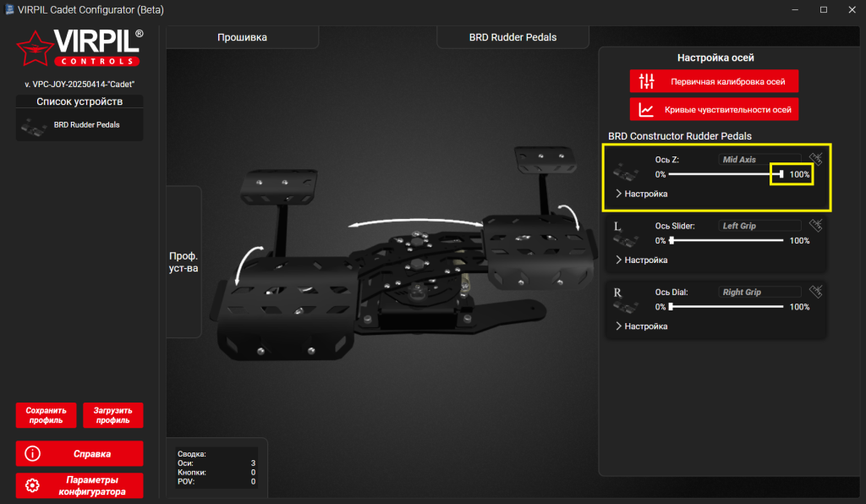Select BRD Rudder Pedals in device list
The height and width of the screenshot is (504, 866).
(79, 125)
